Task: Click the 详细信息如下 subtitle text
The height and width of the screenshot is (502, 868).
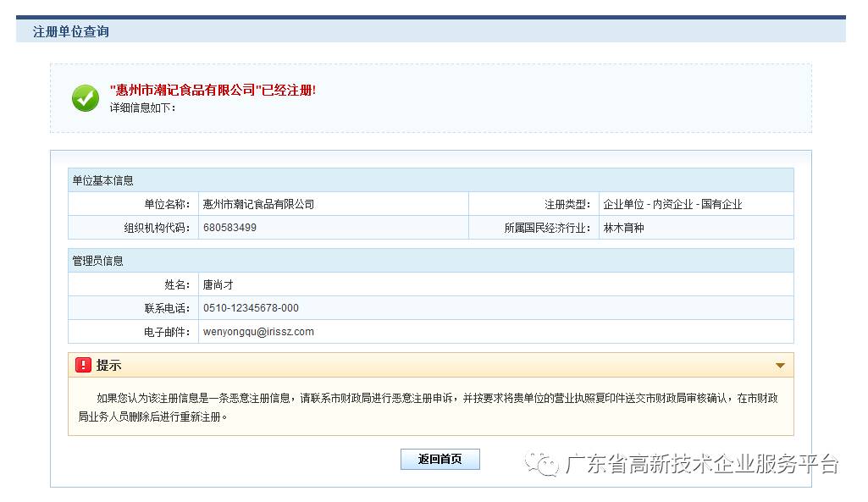Action: click(x=142, y=108)
